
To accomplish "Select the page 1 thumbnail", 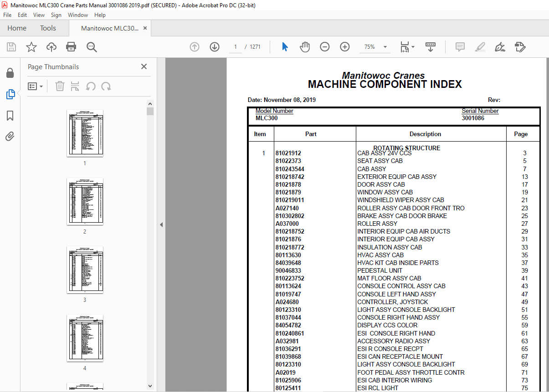I will point(85,133).
